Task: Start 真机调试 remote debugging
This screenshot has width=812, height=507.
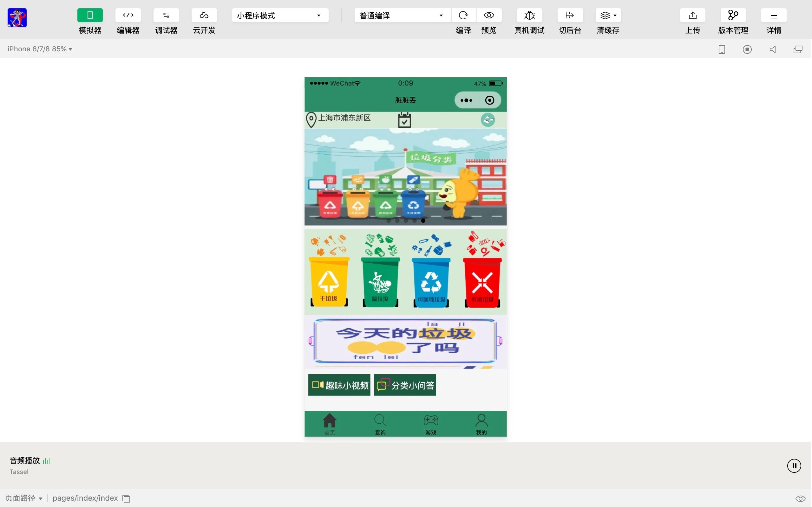Action: (529, 16)
